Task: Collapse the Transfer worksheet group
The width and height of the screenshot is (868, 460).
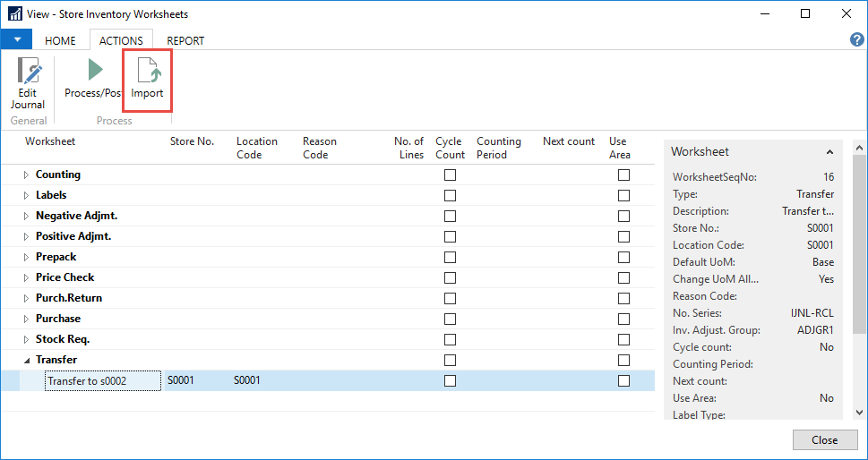Action: [x=26, y=360]
